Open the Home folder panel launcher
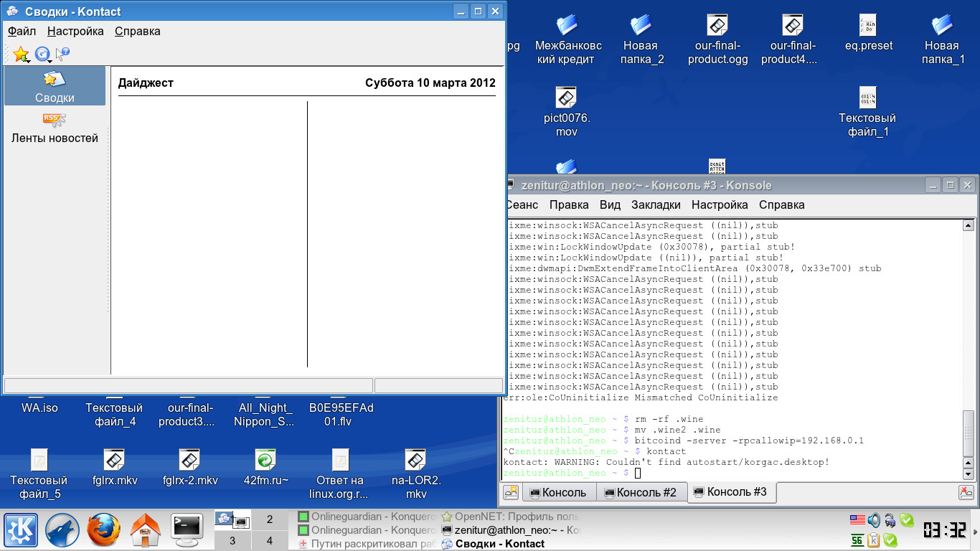The image size is (980, 551). (x=146, y=531)
